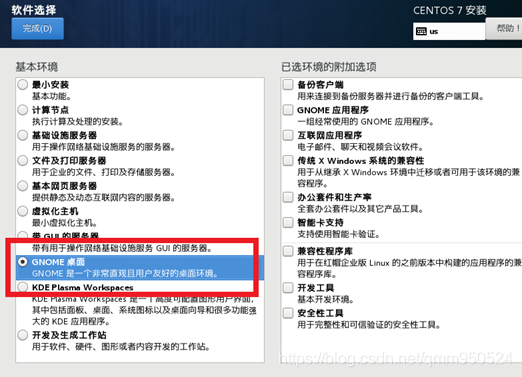Click GNOME 是一个非常直观 description line
522x377 pixels.
point(125,274)
